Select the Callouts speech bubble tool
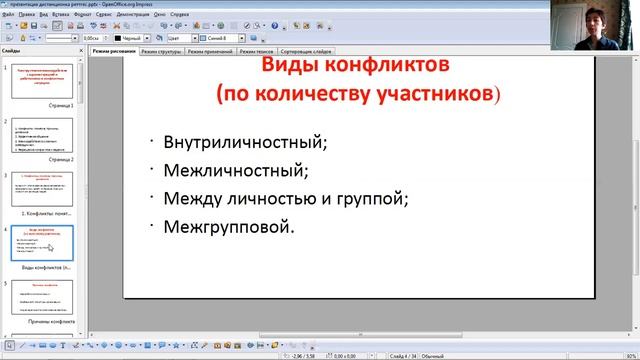The height and width of the screenshot is (360, 640). coord(162,345)
